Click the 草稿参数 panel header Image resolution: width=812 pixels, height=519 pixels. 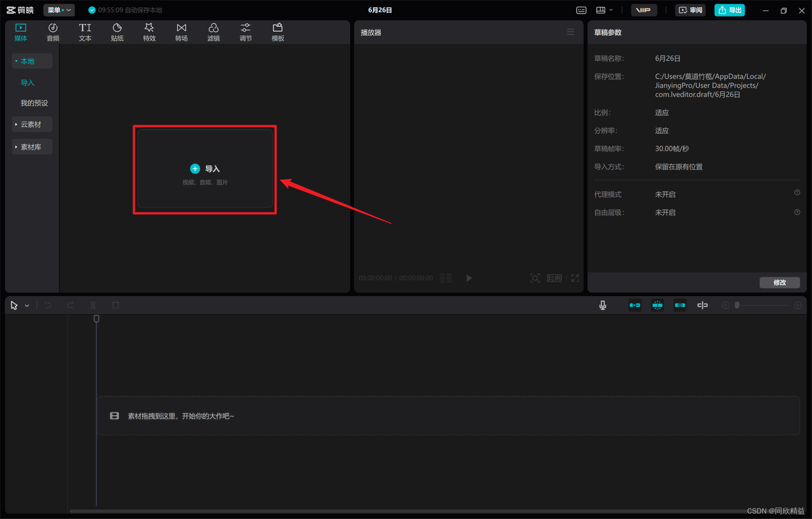click(608, 33)
